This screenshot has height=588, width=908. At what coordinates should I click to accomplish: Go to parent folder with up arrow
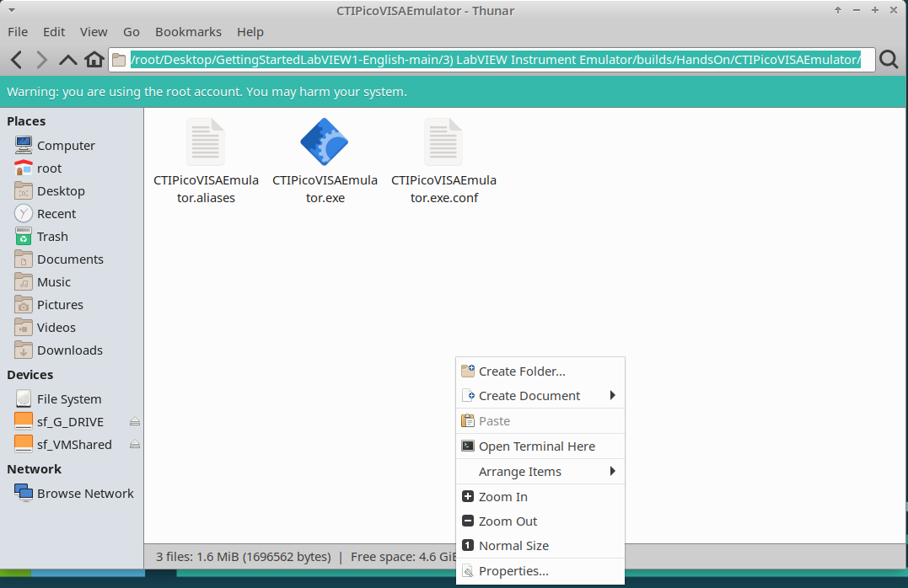click(x=67, y=60)
